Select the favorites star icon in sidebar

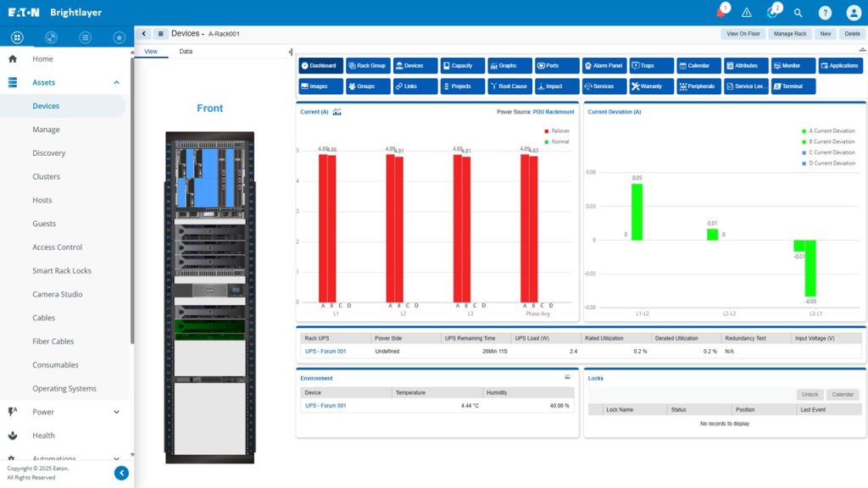click(x=119, y=37)
